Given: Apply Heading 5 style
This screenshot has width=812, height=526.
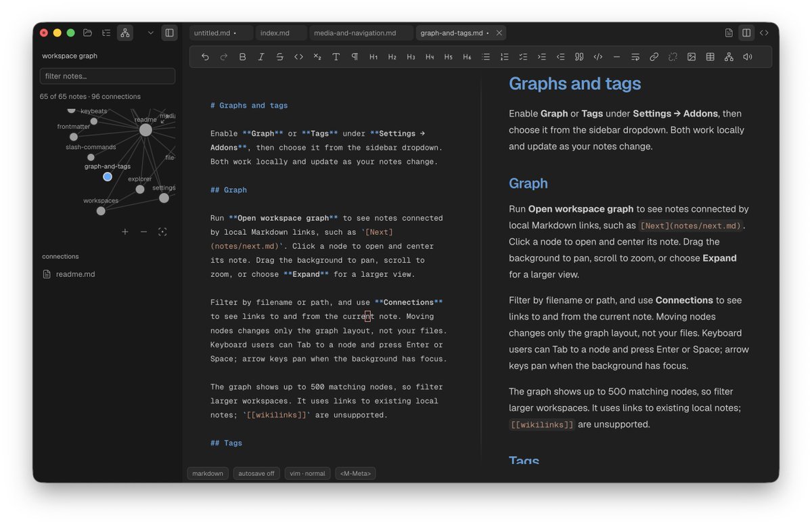Looking at the screenshot, I should tap(448, 57).
